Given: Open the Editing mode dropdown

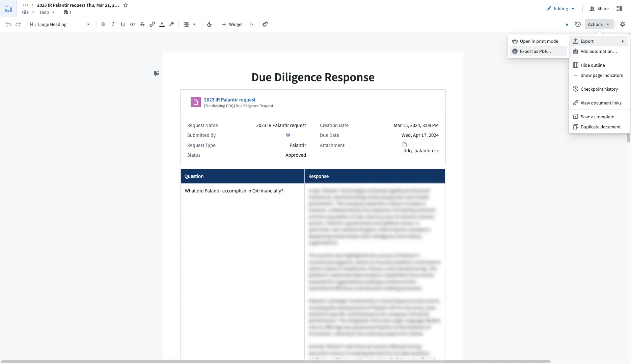Looking at the screenshot, I should [x=560, y=8].
